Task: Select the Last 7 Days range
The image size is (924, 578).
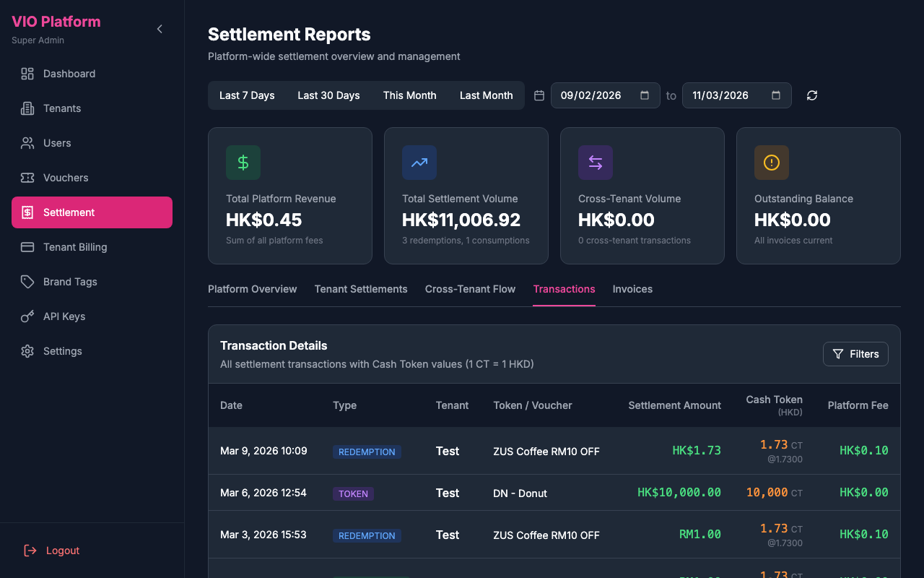Action: 247,95
